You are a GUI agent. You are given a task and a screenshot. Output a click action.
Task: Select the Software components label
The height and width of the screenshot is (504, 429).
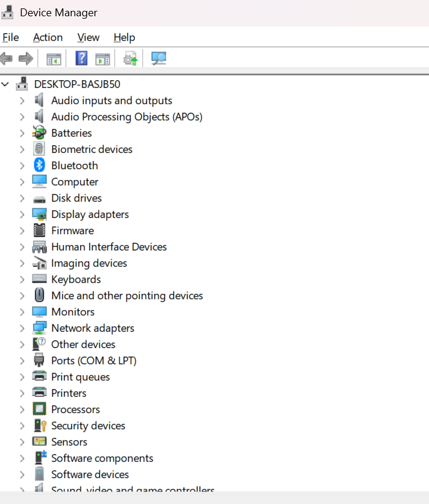pyautogui.click(x=102, y=458)
